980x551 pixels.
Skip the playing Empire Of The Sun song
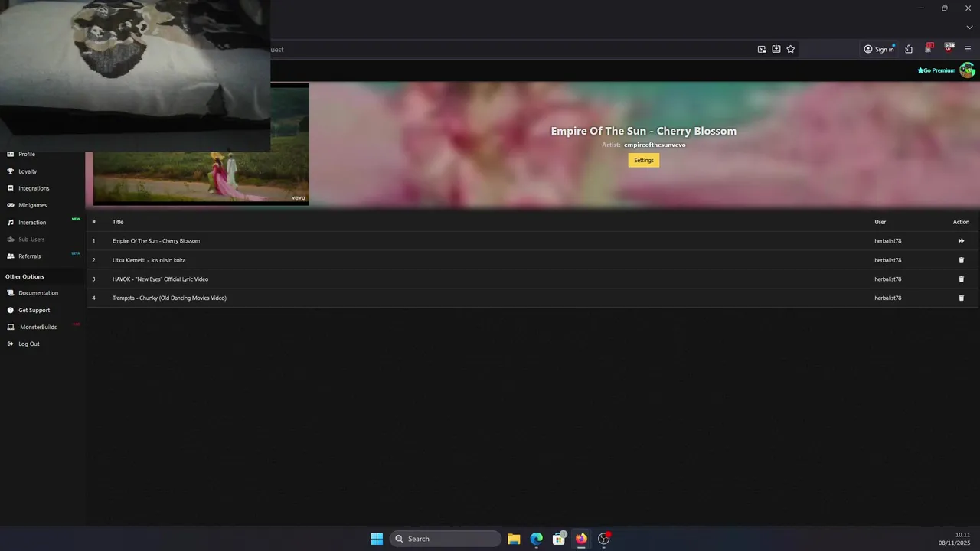point(961,241)
